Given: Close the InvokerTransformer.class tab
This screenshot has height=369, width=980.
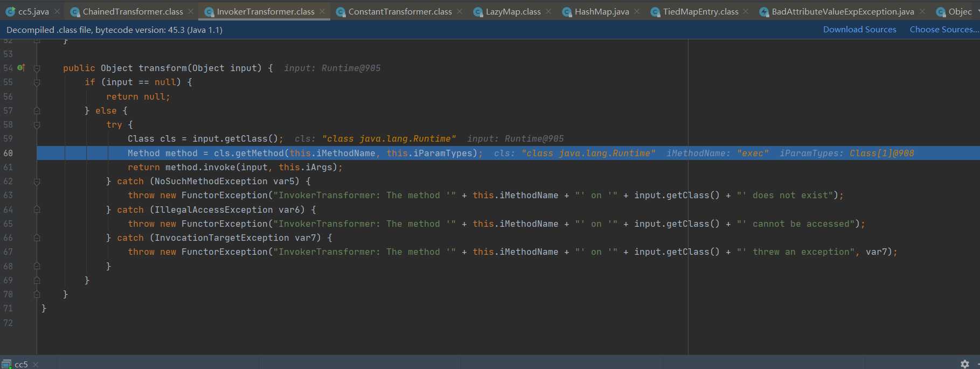Looking at the screenshot, I should tap(322, 11).
